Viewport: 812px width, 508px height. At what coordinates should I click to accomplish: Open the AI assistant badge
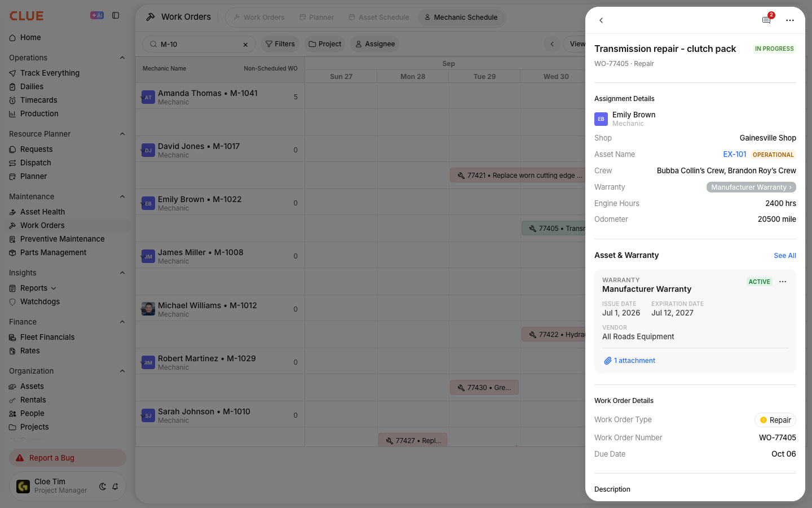[97, 16]
